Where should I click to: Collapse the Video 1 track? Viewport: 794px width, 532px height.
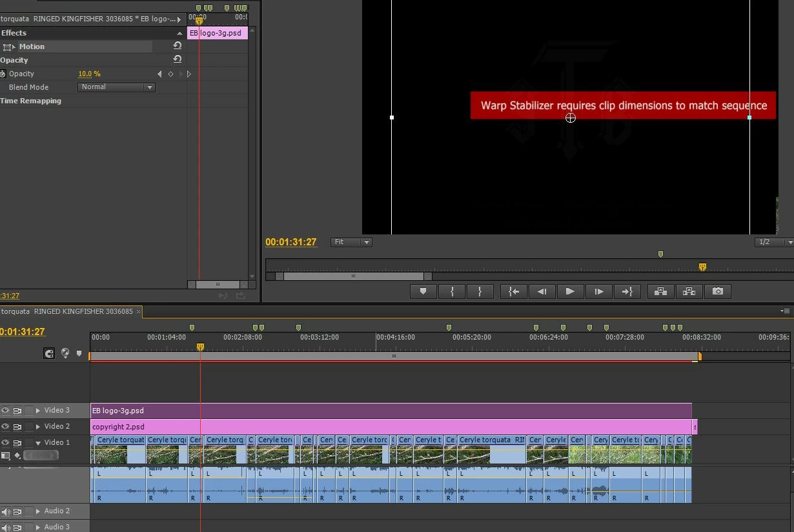coord(38,443)
